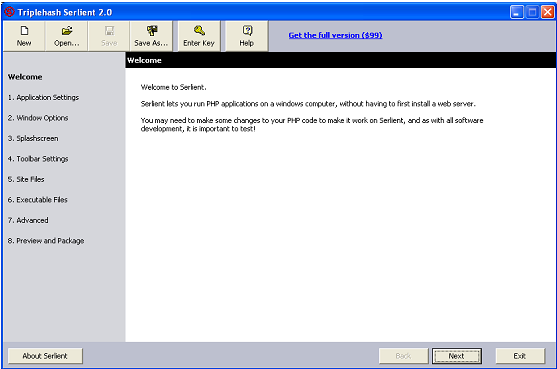Open the 5. Site Files step
557x369 pixels.
26,179
